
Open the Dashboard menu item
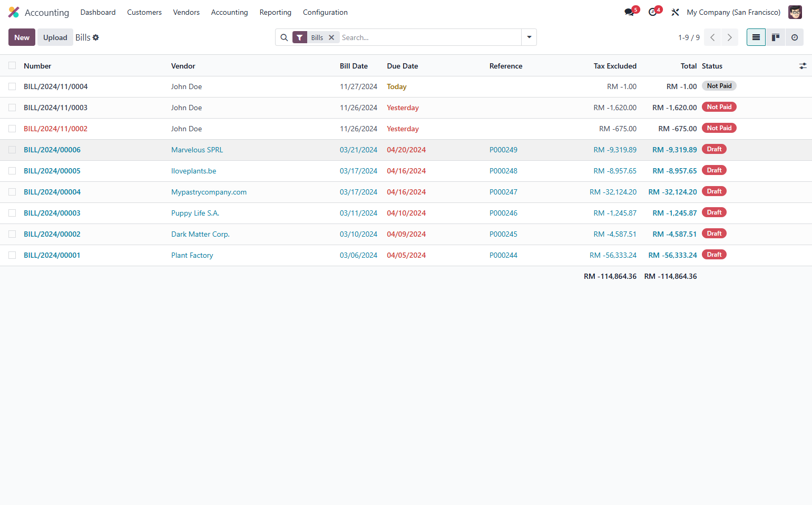[98, 12]
